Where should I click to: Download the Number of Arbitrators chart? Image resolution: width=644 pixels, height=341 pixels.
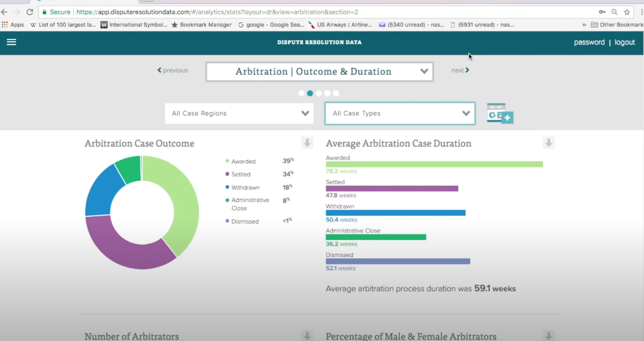(307, 336)
